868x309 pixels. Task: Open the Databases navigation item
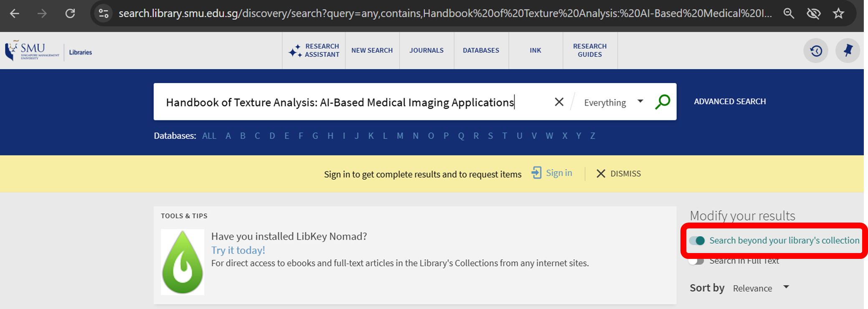(x=481, y=51)
